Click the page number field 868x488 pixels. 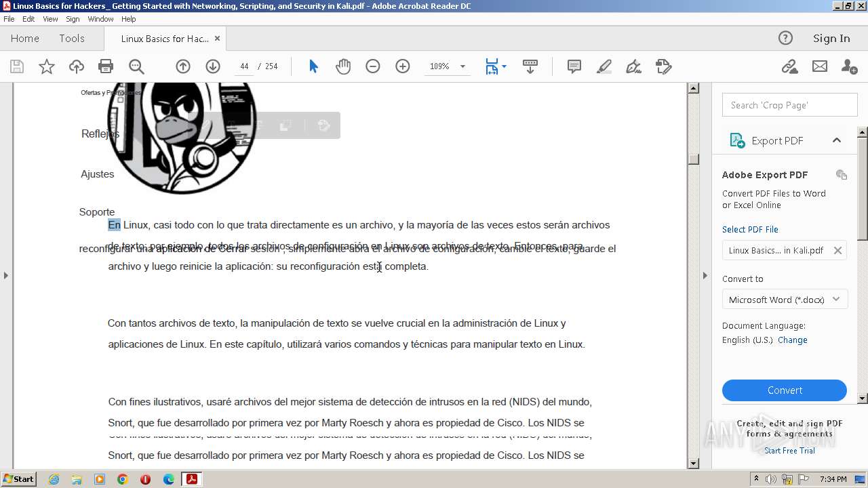(244, 66)
